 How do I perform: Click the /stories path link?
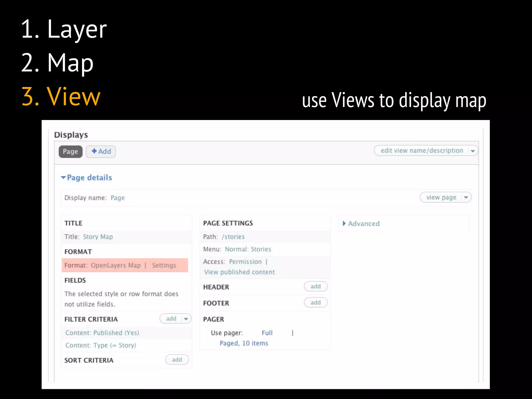pyautogui.click(x=233, y=237)
